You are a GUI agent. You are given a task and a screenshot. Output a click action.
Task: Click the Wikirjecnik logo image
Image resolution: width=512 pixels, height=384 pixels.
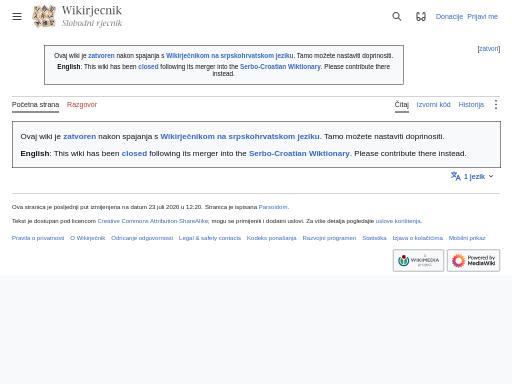tap(44, 16)
